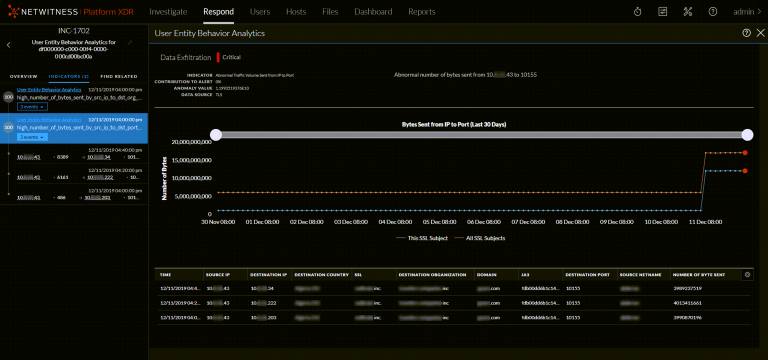Click the bytes value 3989237519
Viewport: 768px width, 360px height.
(688, 289)
